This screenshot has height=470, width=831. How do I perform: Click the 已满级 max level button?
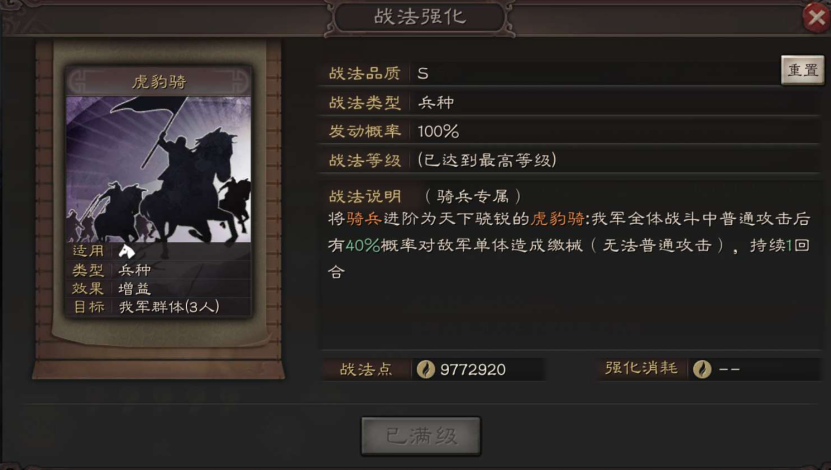(421, 436)
